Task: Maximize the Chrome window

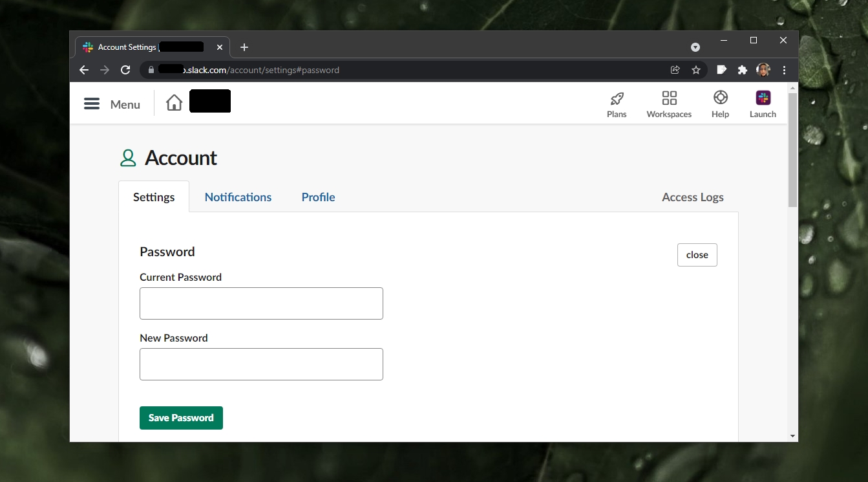Action: pyautogui.click(x=753, y=40)
